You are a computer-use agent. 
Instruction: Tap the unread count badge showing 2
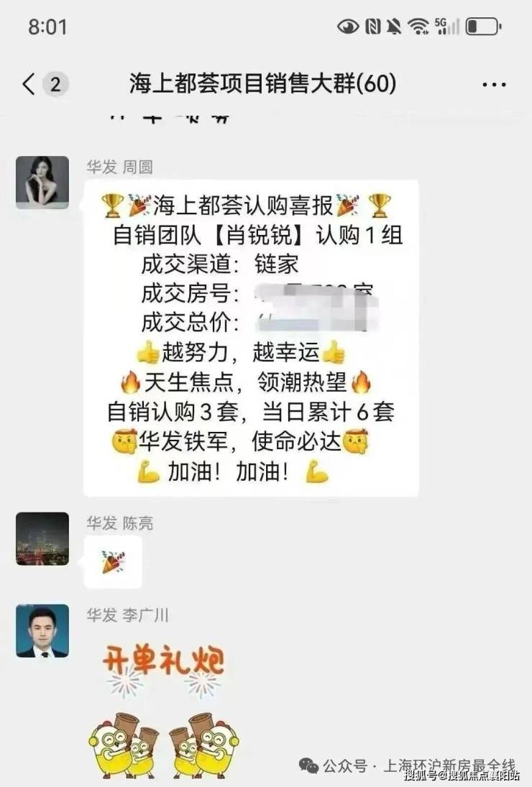tap(55, 84)
